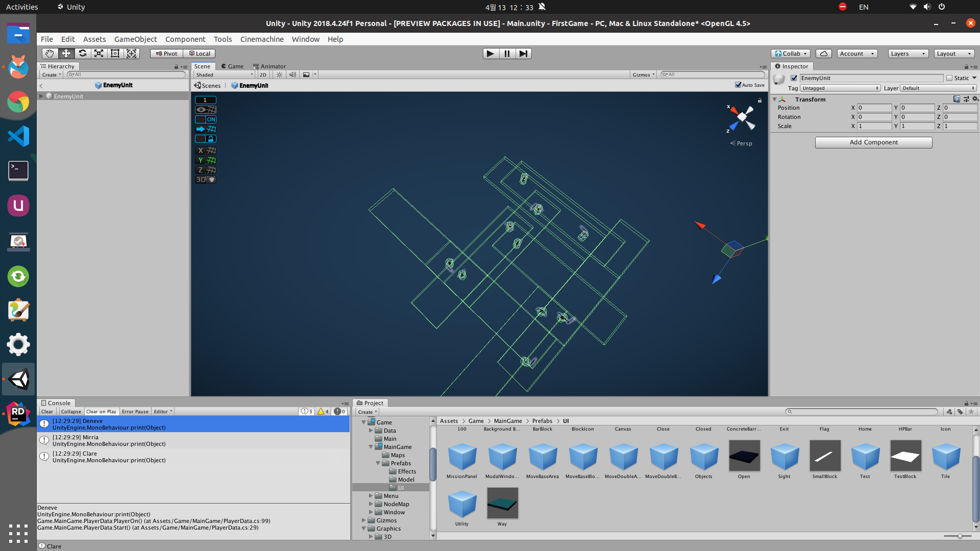Open the Component menu
This screenshot has height=551, width=980.
tap(185, 39)
